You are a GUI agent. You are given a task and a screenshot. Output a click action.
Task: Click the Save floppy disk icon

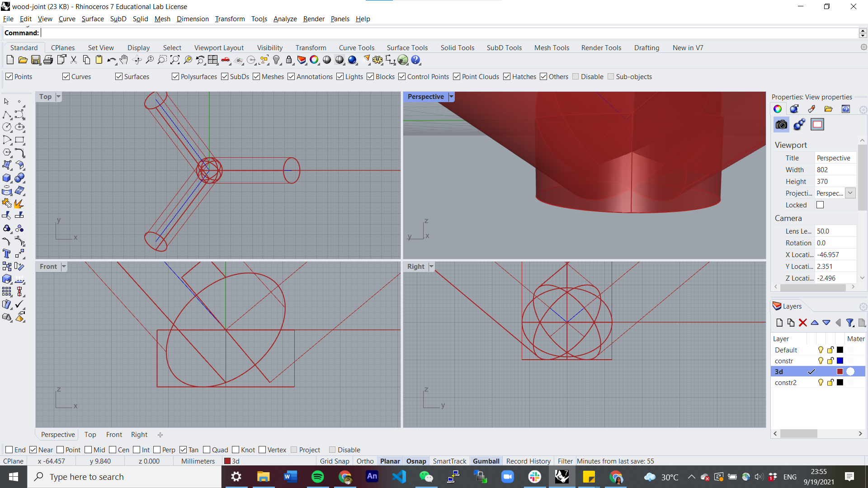[x=36, y=60]
